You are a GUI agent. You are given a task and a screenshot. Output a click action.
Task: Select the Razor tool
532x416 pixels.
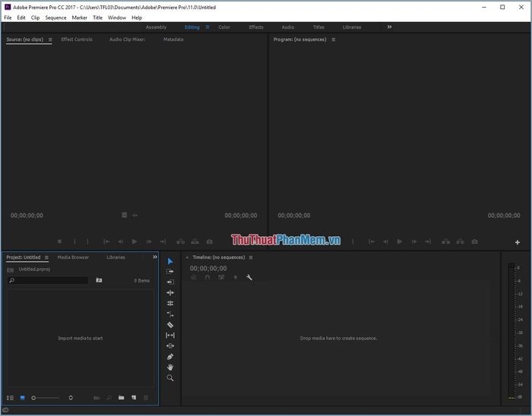170,325
